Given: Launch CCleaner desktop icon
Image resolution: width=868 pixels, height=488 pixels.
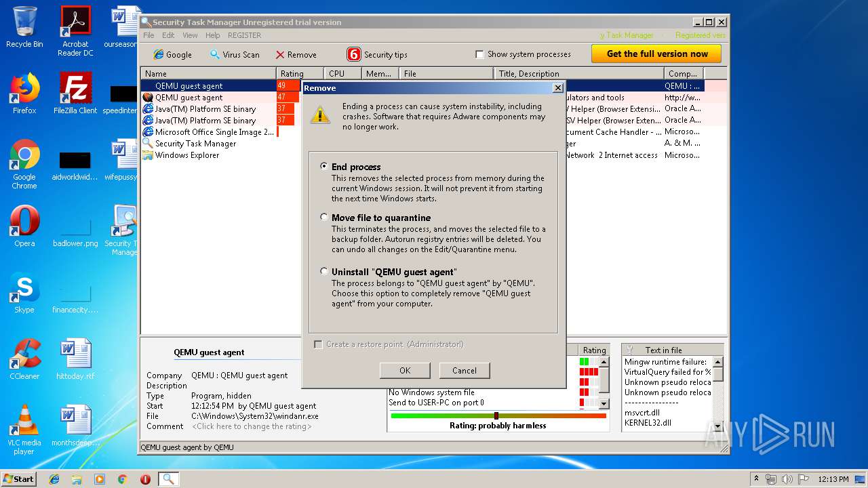Looking at the screenshot, I should 24,359.
